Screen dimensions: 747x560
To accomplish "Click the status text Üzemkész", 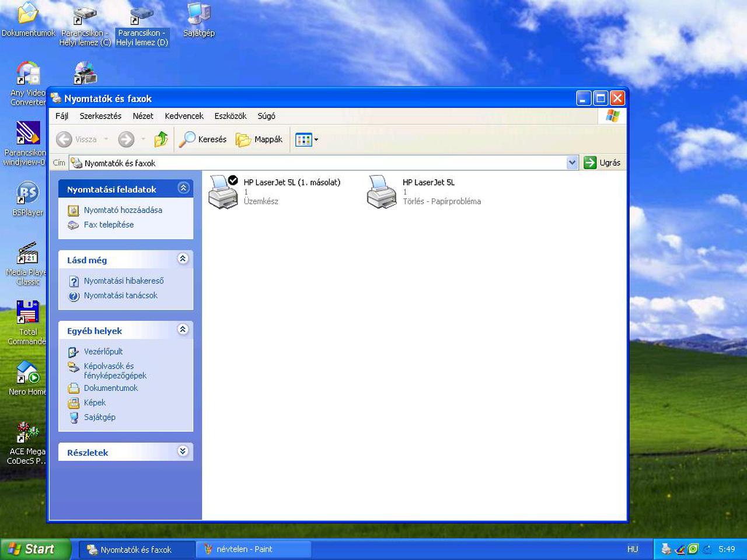I will 261,201.
